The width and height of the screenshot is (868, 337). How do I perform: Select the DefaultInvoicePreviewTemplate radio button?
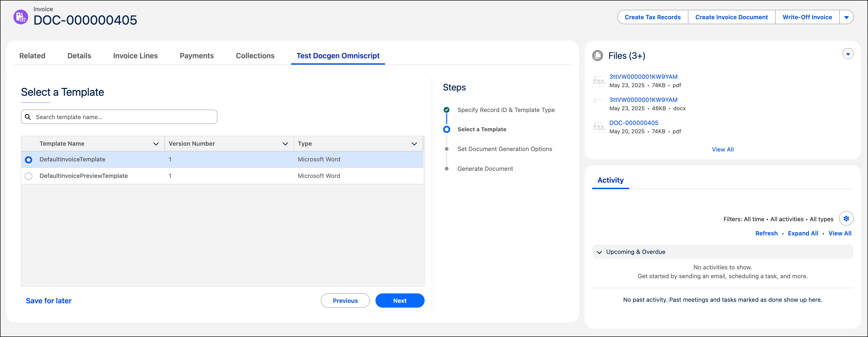point(29,176)
